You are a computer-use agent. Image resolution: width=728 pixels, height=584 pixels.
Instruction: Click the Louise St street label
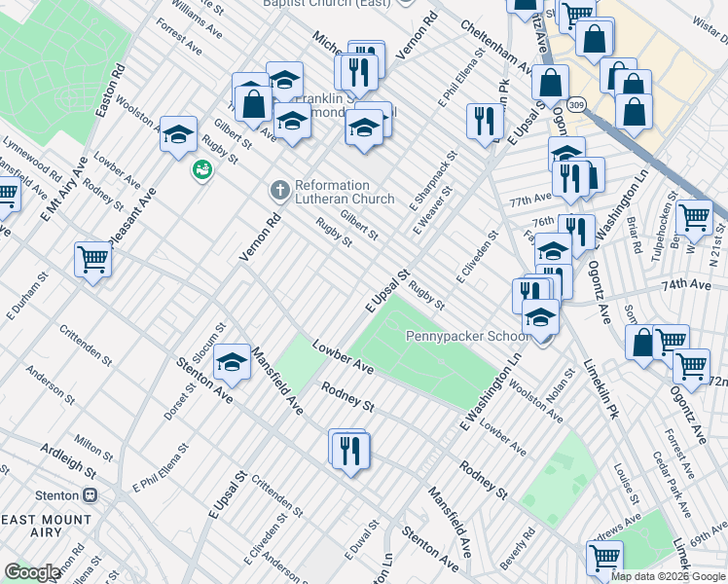tap(627, 484)
